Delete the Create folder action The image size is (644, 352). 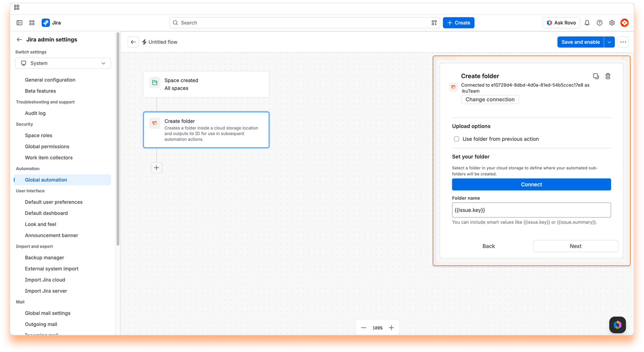pyautogui.click(x=608, y=76)
